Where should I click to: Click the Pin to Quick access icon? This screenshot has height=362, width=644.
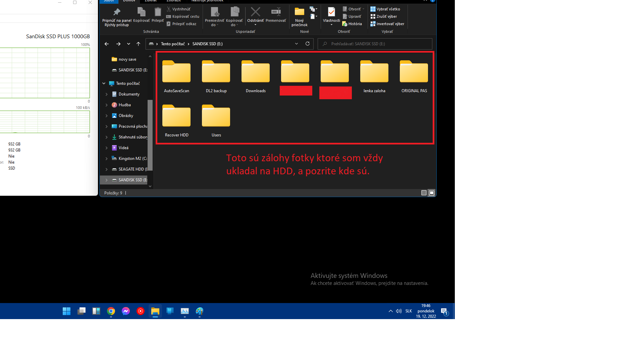[x=116, y=12]
